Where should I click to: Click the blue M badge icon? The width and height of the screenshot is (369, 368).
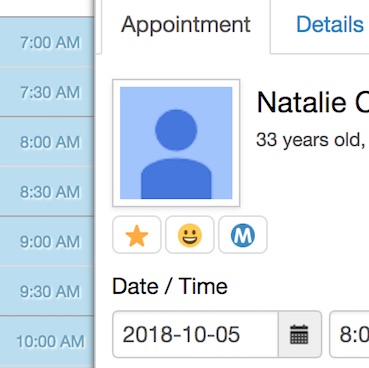(x=243, y=235)
